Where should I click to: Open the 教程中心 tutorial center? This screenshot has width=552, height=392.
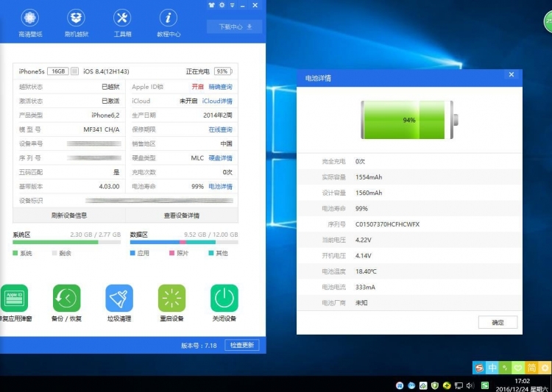(x=169, y=23)
